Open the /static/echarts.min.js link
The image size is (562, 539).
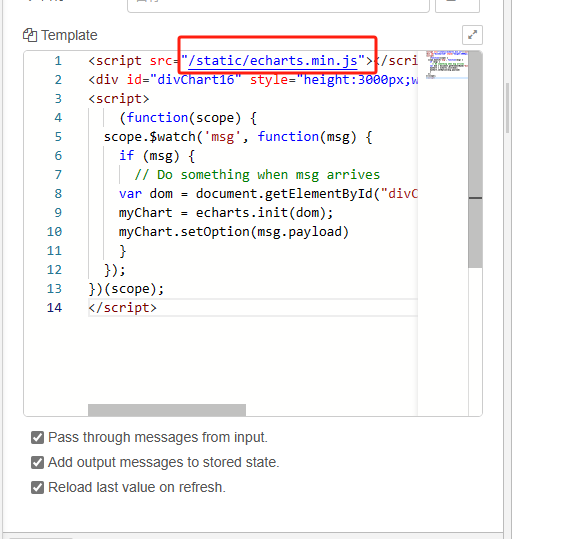pyautogui.click(x=272, y=61)
